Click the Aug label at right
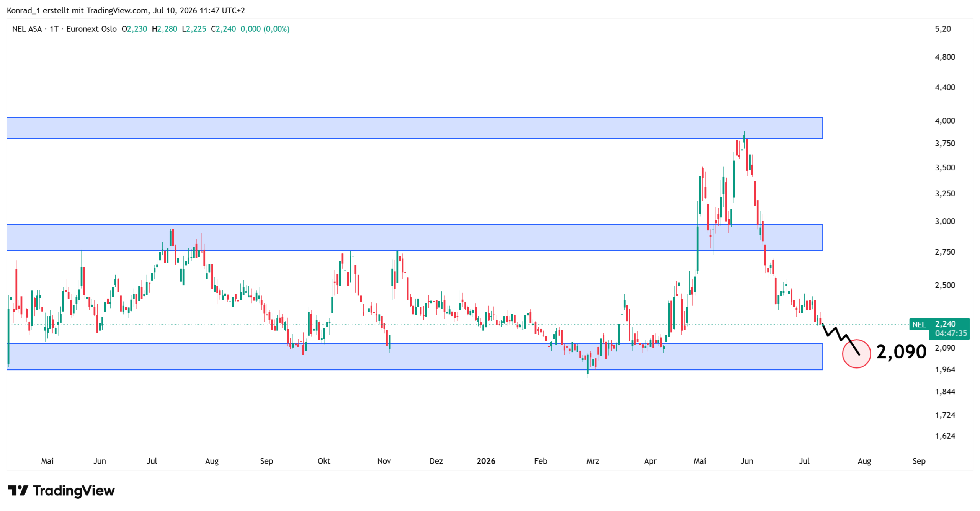Image resolution: width=980 pixels, height=511 pixels. (x=864, y=461)
